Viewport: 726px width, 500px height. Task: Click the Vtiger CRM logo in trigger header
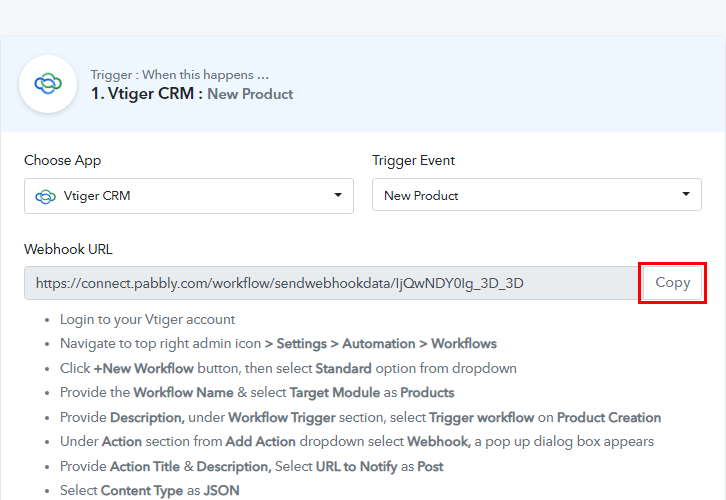click(x=48, y=84)
